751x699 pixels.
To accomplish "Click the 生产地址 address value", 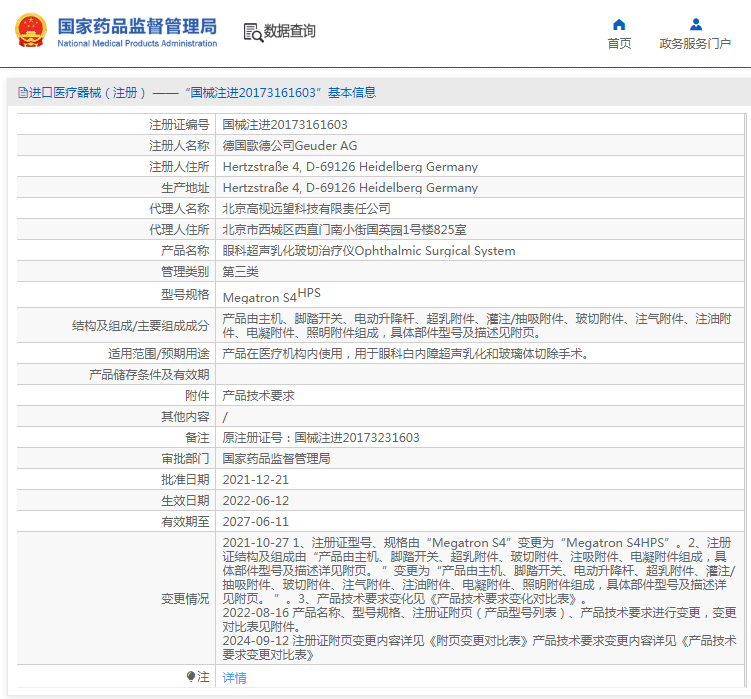I will click(x=350, y=188).
